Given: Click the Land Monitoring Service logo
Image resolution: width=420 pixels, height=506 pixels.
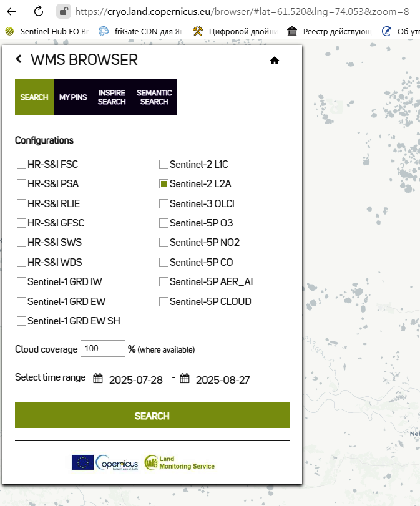Looking at the screenshot, I should tap(179, 462).
